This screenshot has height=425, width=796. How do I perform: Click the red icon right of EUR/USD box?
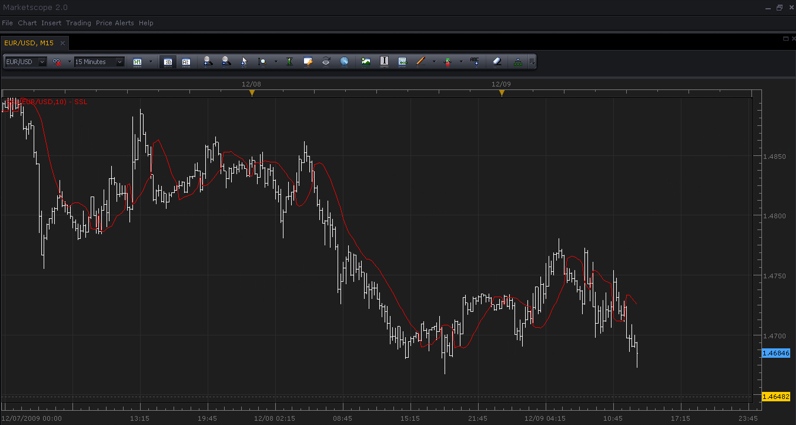(x=57, y=62)
